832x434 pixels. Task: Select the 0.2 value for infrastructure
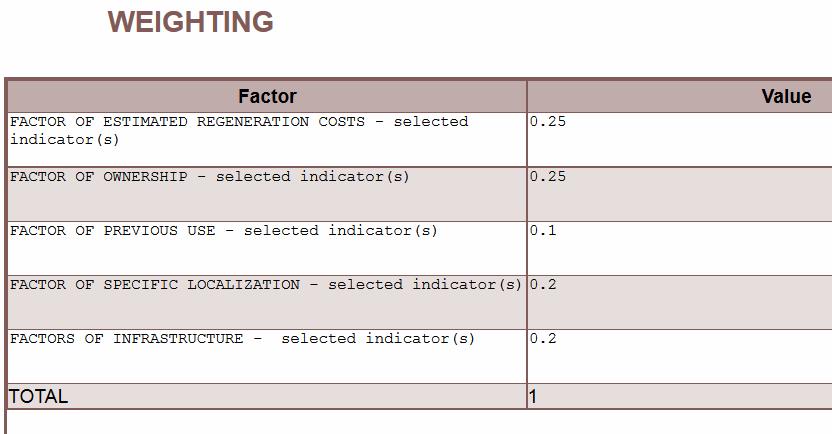(543, 338)
